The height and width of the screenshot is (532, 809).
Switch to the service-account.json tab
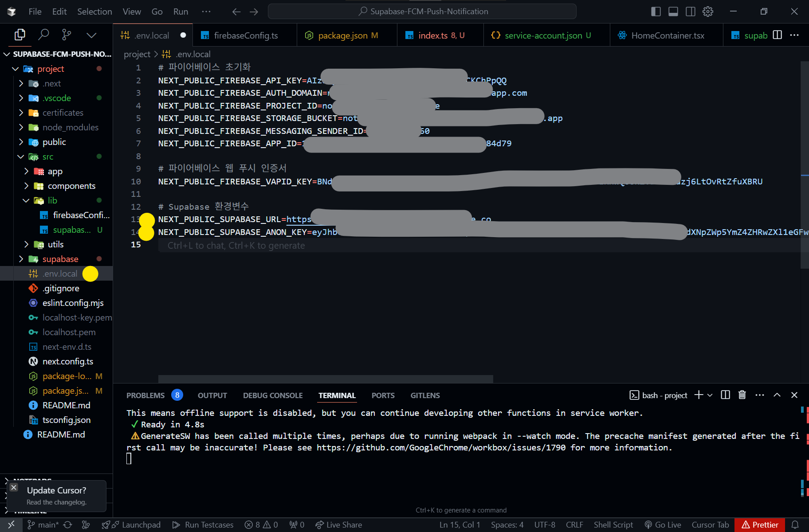pos(546,35)
